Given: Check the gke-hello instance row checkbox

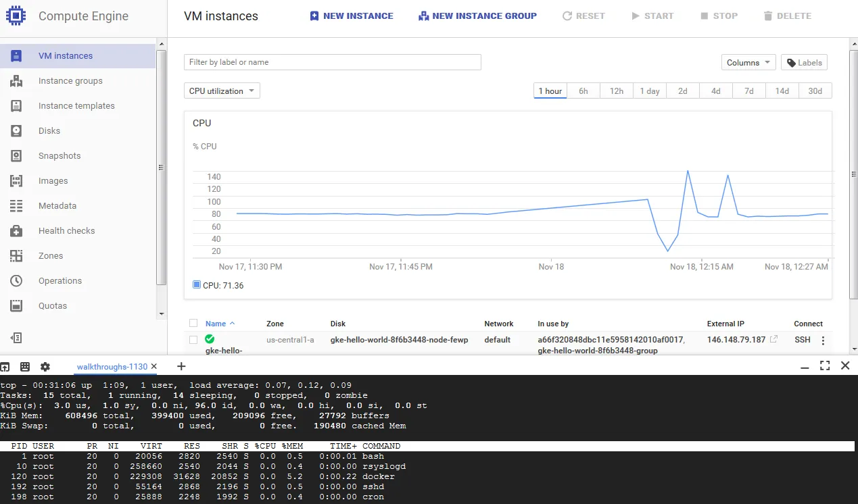Looking at the screenshot, I should pos(193,340).
